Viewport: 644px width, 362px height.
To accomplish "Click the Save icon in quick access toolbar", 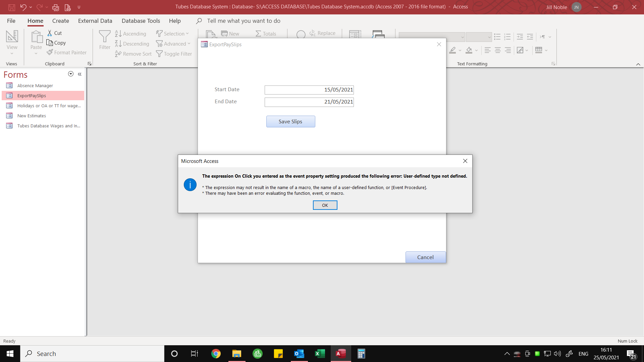I will point(11,7).
